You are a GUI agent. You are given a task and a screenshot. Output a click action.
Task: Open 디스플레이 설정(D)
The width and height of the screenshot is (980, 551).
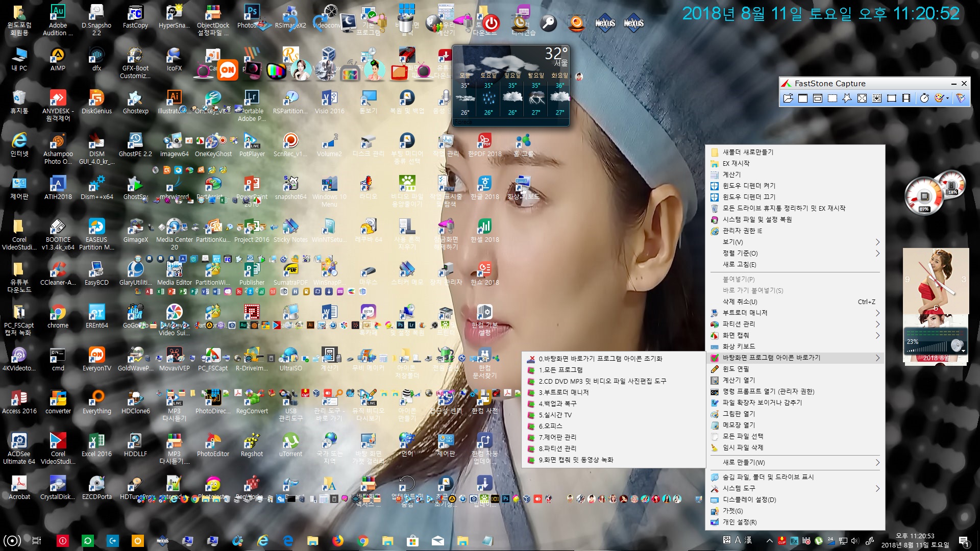click(795, 499)
